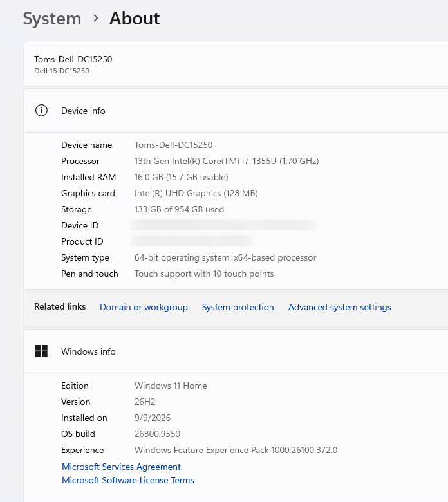Click the blurred Device ID value
This screenshot has width=448, height=502.
coord(223,225)
